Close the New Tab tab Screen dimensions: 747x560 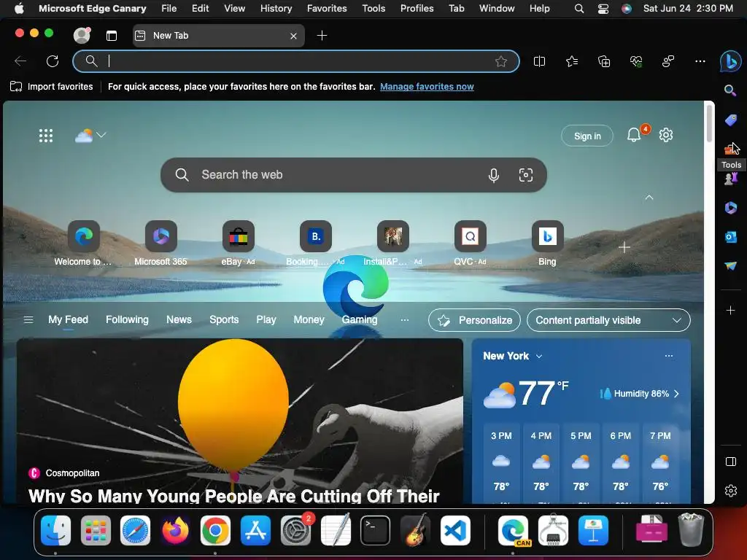pos(293,36)
